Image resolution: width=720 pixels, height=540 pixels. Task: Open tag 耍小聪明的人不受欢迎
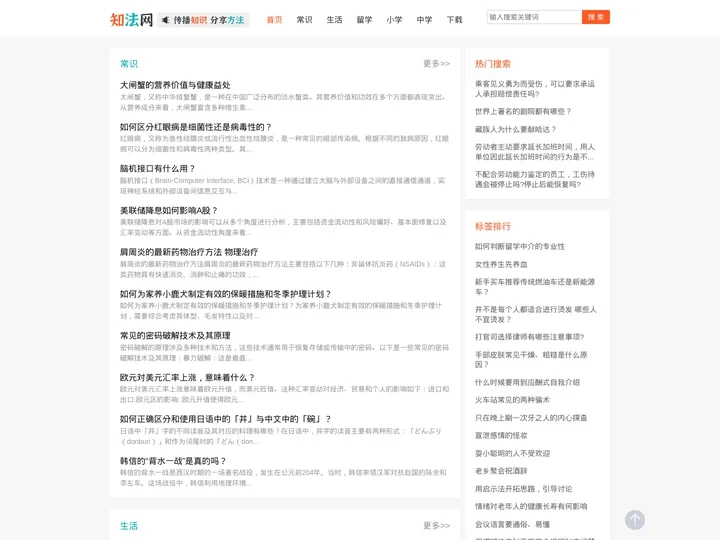coord(512,453)
